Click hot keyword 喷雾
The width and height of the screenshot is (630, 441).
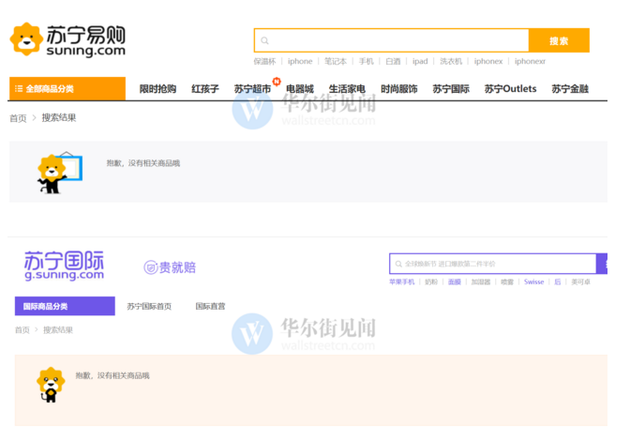click(507, 282)
